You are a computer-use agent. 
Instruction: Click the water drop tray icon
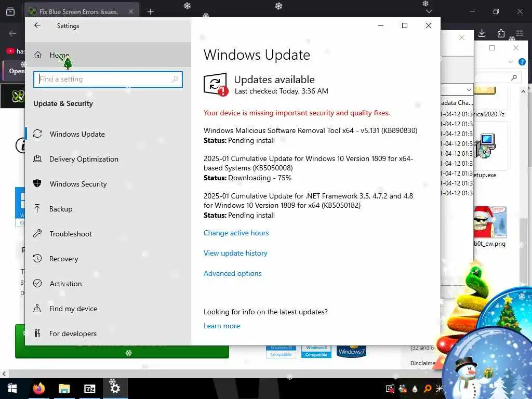pos(415,389)
